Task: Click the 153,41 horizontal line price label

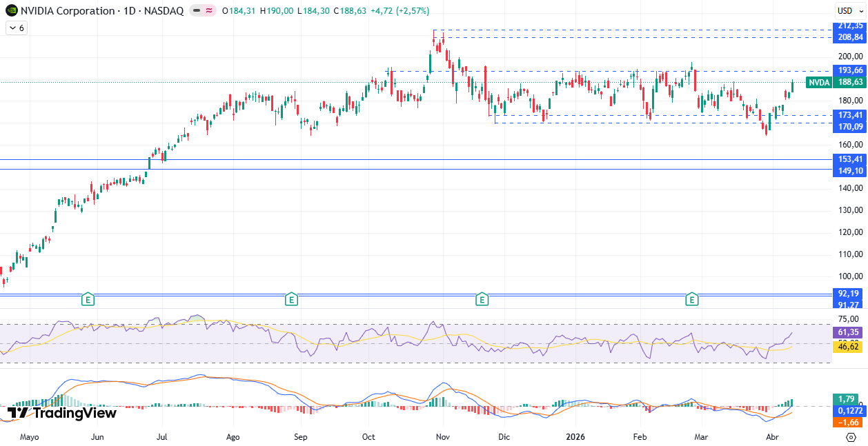Action: click(850, 159)
